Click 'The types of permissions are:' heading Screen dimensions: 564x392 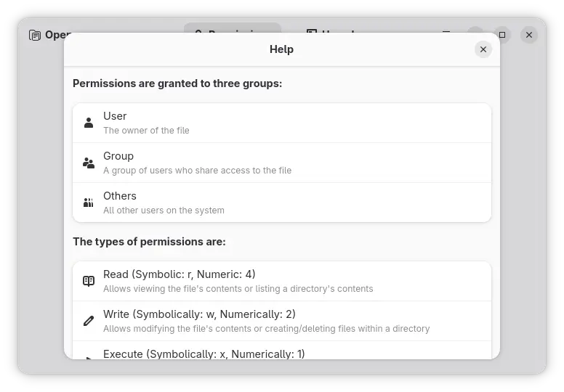click(x=149, y=242)
